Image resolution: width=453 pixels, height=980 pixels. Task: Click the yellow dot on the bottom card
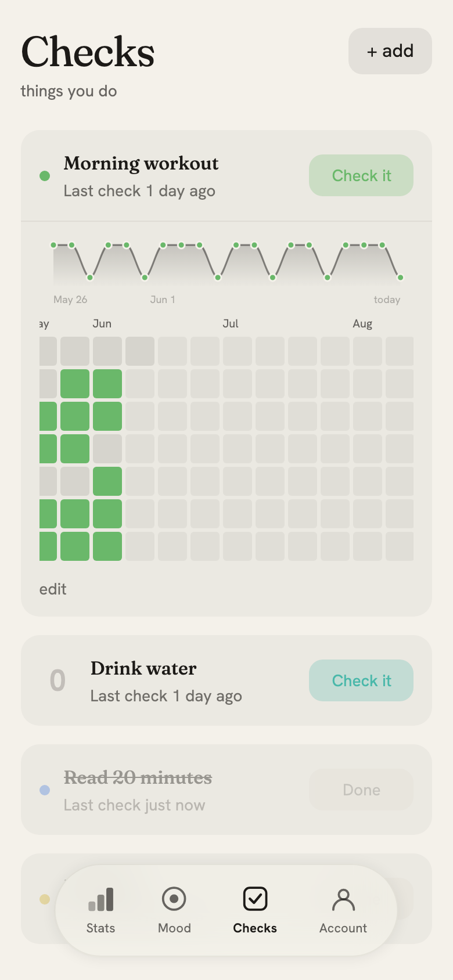45,899
